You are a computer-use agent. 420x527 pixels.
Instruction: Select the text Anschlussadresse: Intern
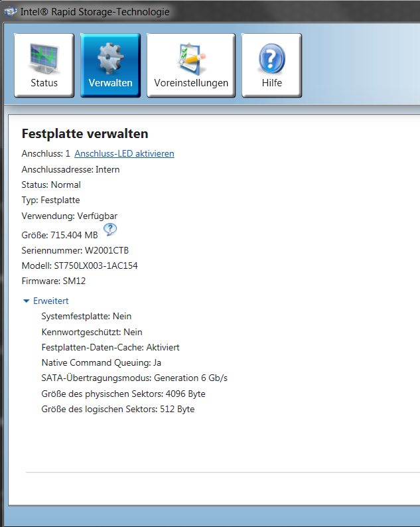(70, 169)
